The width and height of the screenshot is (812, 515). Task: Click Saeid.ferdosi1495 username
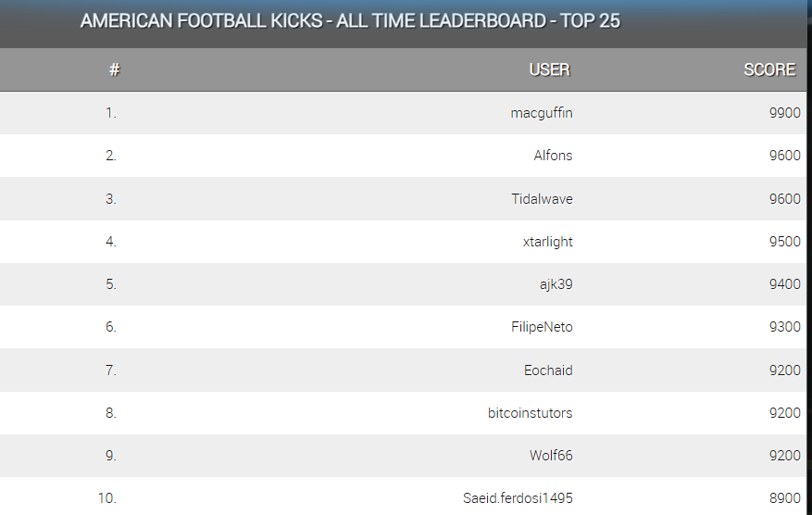pos(518,498)
